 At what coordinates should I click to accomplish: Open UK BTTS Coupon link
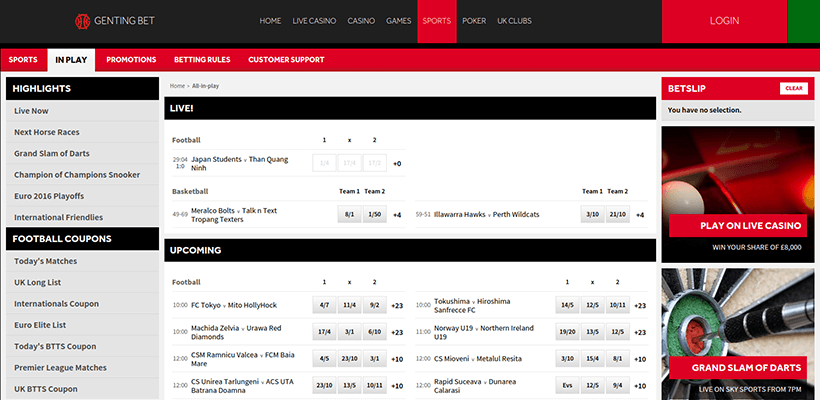(83, 389)
